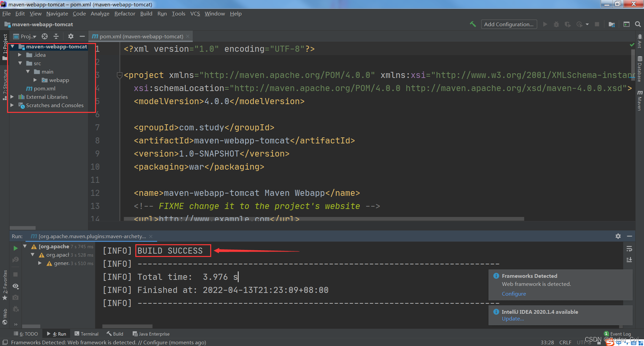This screenshot has height=346, width=644.
Task: Click Run with Coverage shield icon
Action: click(x=568, y=24)
